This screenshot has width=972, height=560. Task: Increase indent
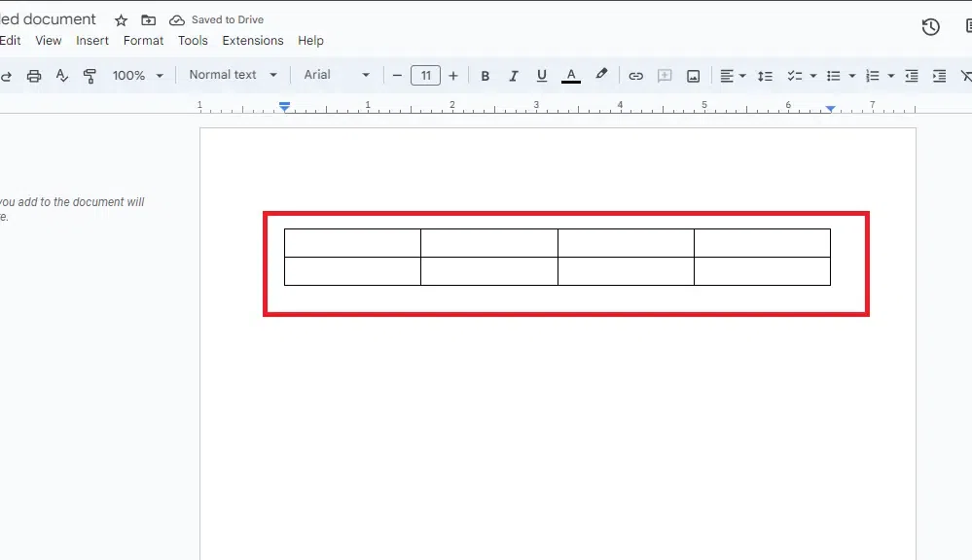click(x=939, y=76)
